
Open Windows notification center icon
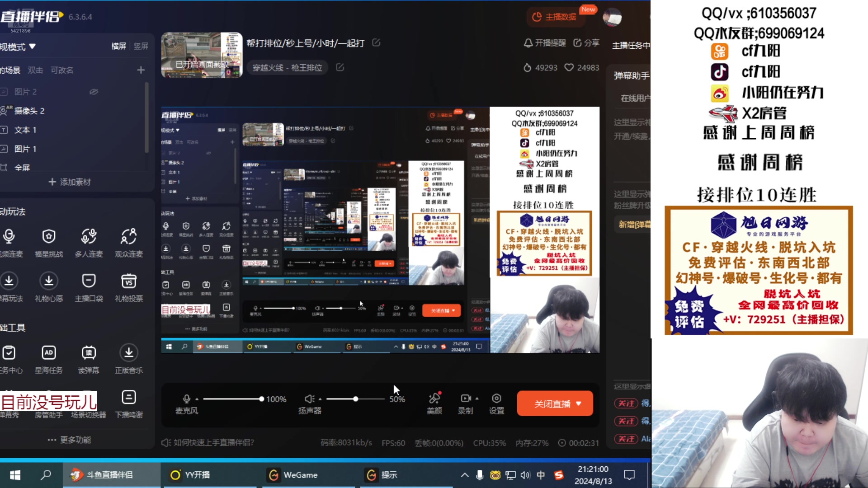click(629, 475)
